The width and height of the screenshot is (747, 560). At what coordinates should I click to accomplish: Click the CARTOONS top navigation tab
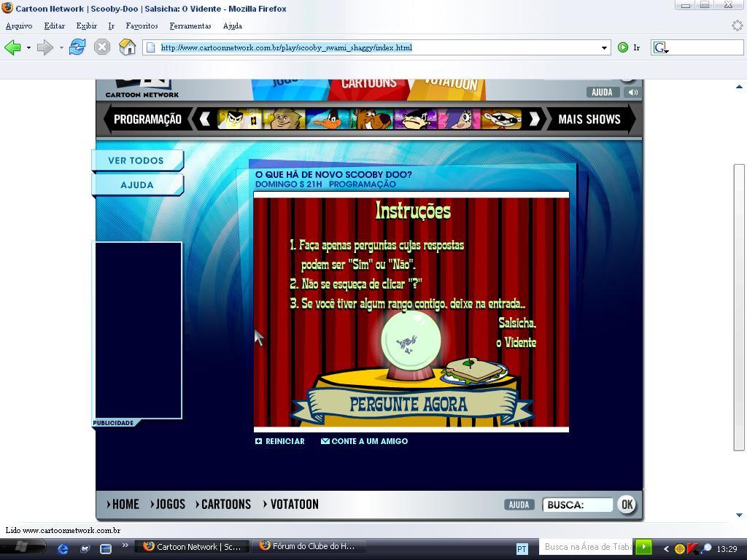coord(368,88)
